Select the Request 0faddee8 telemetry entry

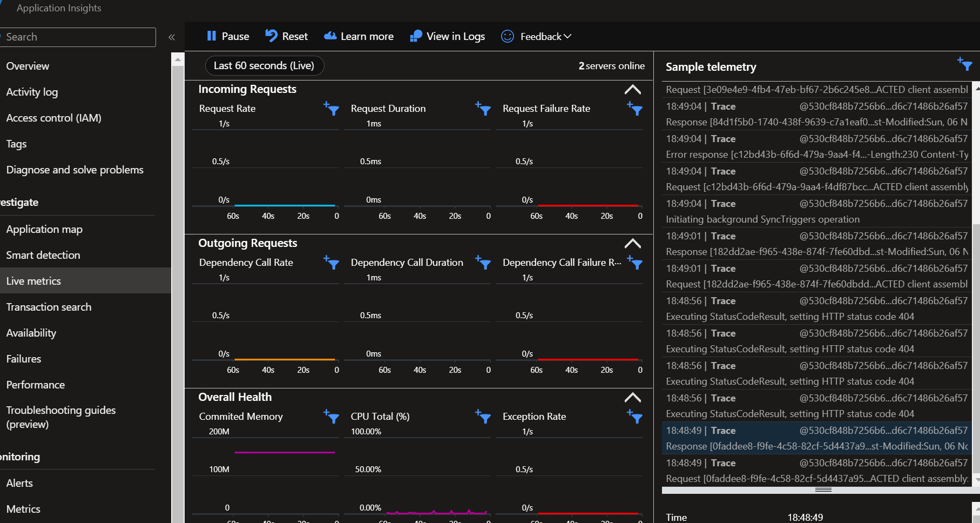click(x=816, y=471)
